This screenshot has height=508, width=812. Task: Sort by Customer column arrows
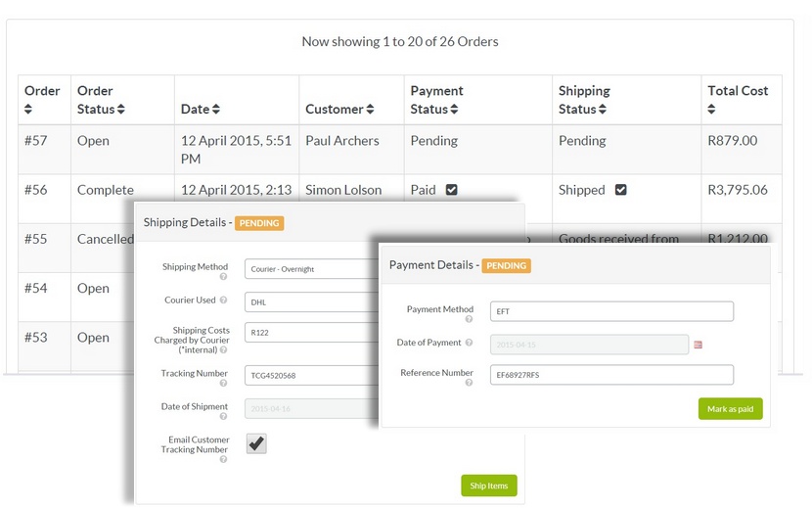point(370,110)
